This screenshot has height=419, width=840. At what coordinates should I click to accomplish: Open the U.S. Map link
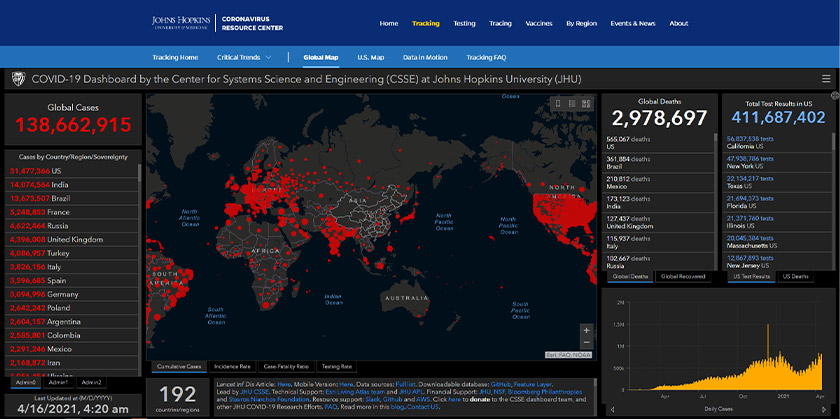370,57
